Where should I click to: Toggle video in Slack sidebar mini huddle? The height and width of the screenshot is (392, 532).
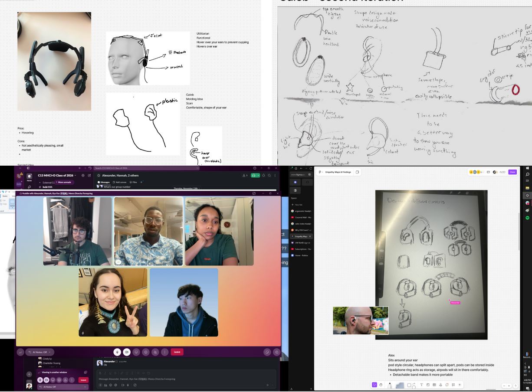(46, 380)
